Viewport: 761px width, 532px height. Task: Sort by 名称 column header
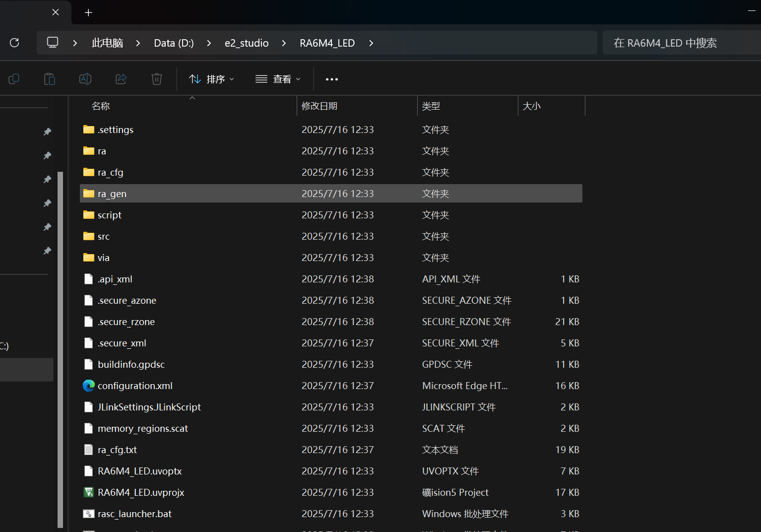pos(101,106)
